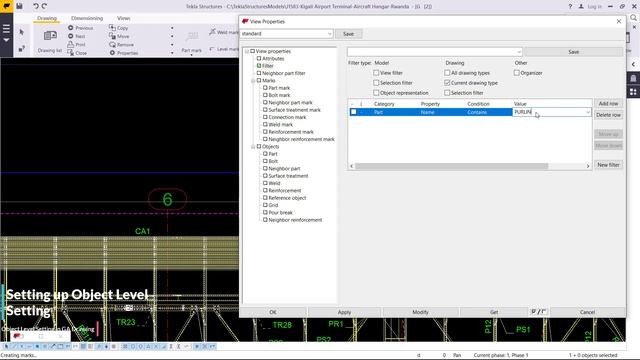Viewport: 640px width, 360px height.
Task: Undo the last action
Action: [36, 6]
